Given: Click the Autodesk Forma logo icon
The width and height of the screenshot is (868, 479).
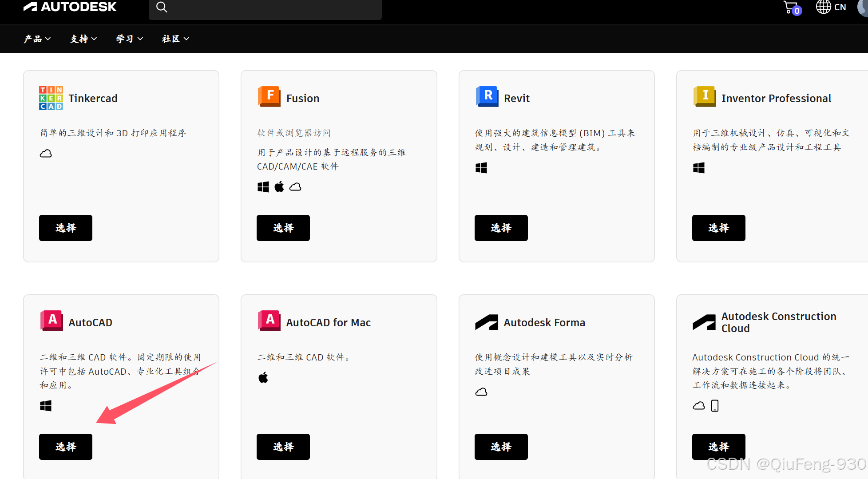Looking at the screenshot, I should [x=487, y=322].
